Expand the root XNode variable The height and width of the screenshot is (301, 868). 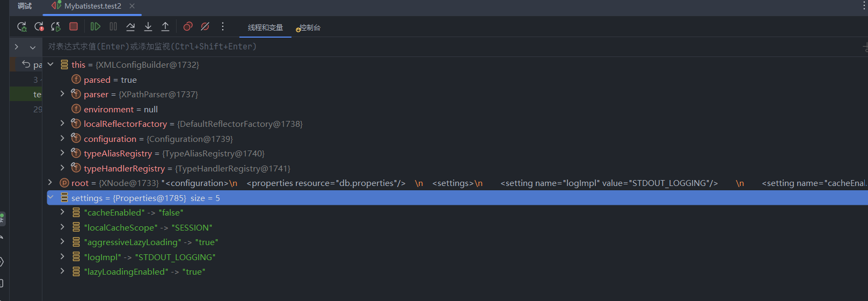pos(50,182)
